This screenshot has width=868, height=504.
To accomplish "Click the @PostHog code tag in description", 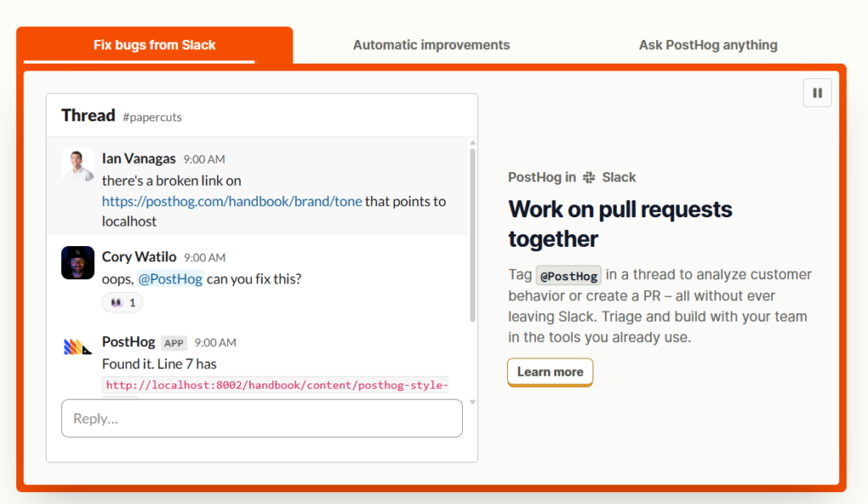I will point(569,275).
